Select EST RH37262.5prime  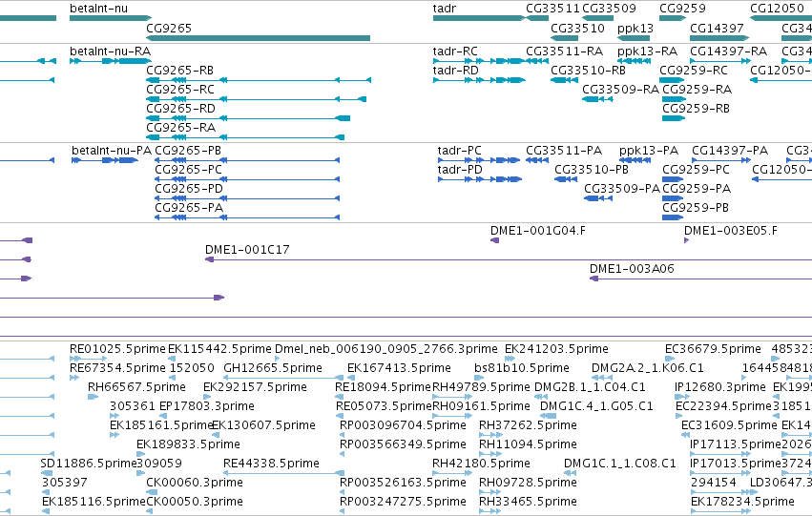(490, 435)
